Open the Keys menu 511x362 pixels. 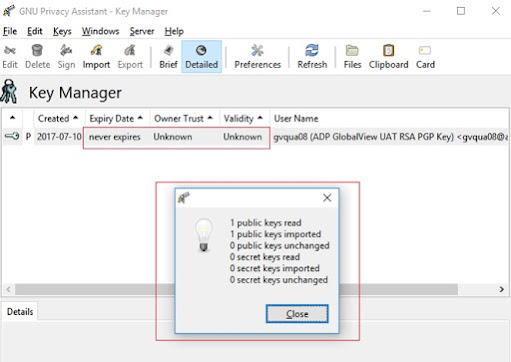(62, 31)
